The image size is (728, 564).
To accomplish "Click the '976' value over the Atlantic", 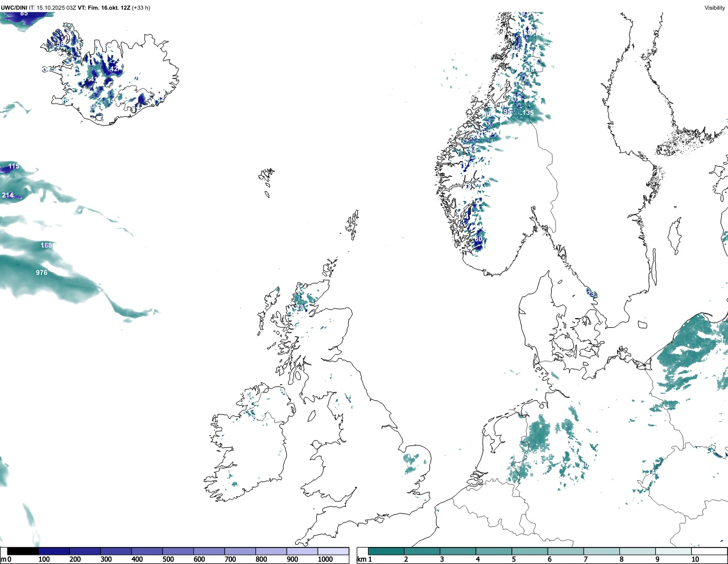I will 42,273.
